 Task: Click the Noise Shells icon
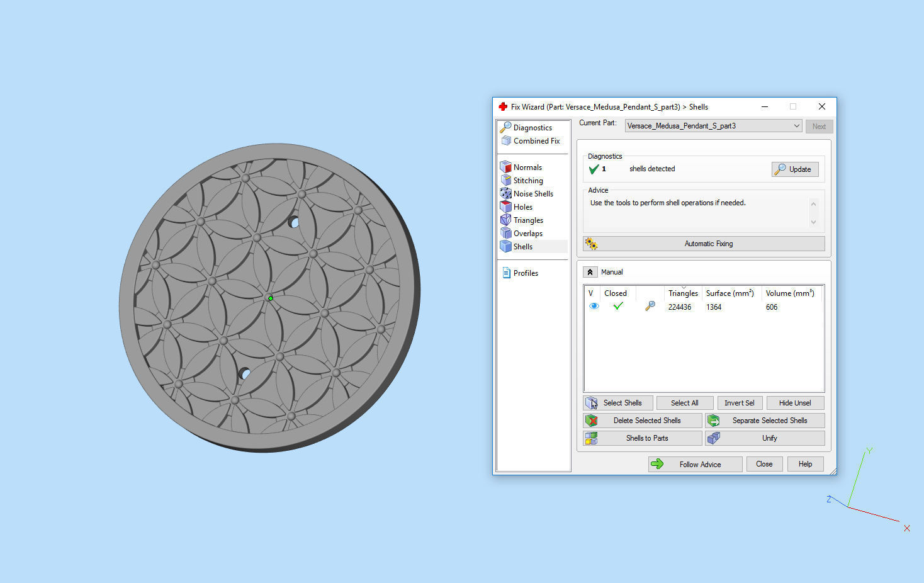point(505,194)
